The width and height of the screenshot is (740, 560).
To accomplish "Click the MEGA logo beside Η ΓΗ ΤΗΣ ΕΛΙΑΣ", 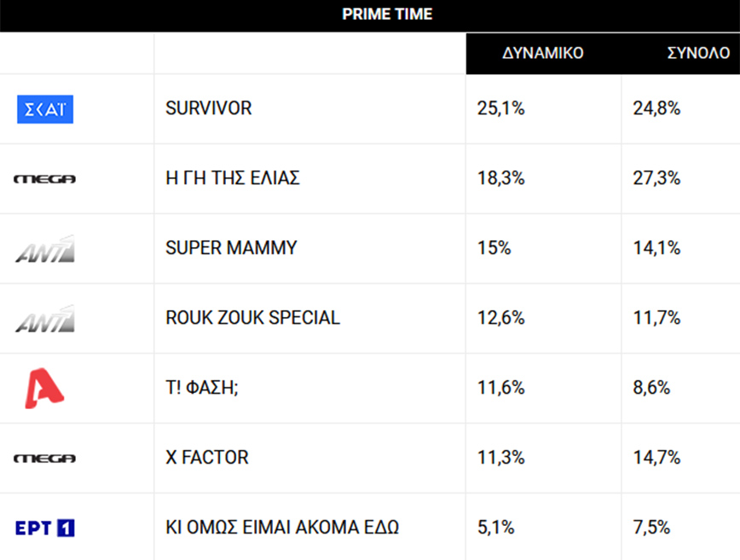I will 45,179.
